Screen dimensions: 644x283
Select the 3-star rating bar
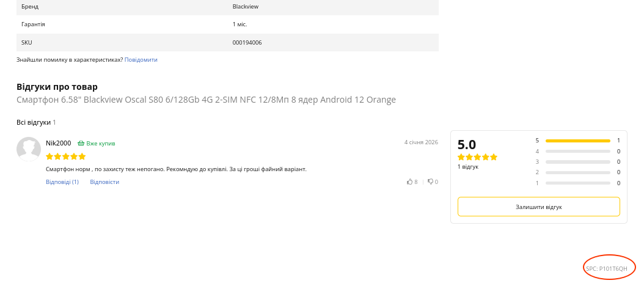tap(577, 162)
